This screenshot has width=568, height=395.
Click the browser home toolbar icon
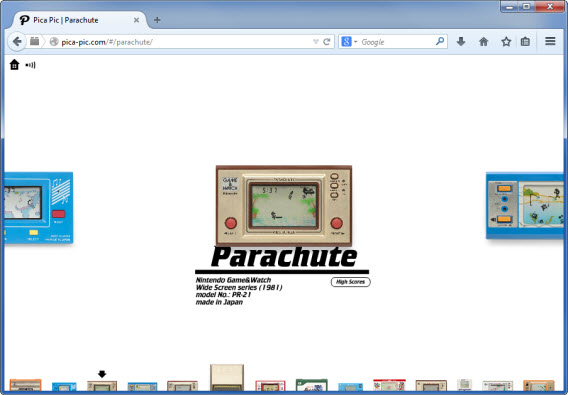pyautogui.click(x=483, y=42)
